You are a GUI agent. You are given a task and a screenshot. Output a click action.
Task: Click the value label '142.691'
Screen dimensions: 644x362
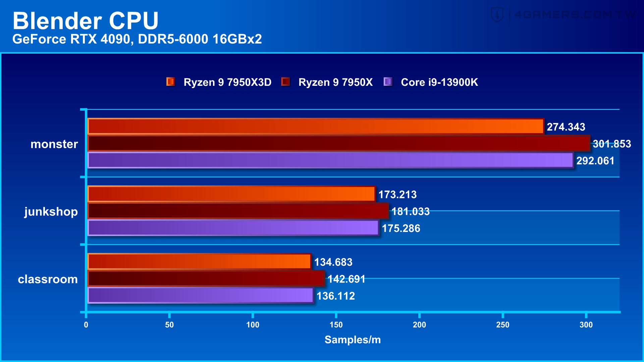tap(346, 279)
